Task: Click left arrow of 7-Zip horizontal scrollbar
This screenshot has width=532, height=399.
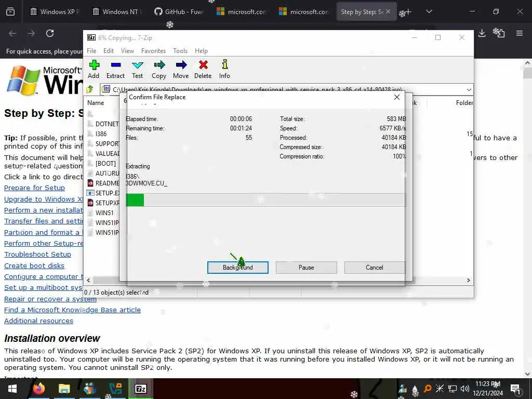Action: 88,280
